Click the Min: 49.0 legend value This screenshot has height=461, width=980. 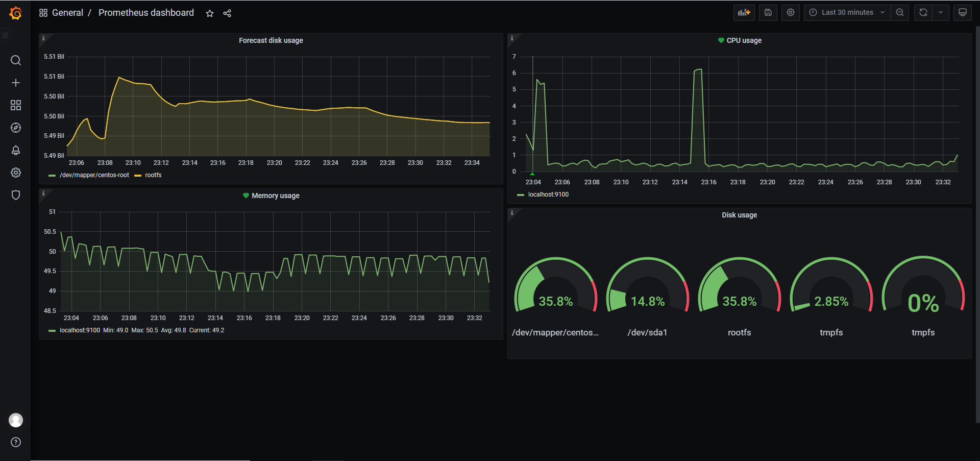pos(115,330)
